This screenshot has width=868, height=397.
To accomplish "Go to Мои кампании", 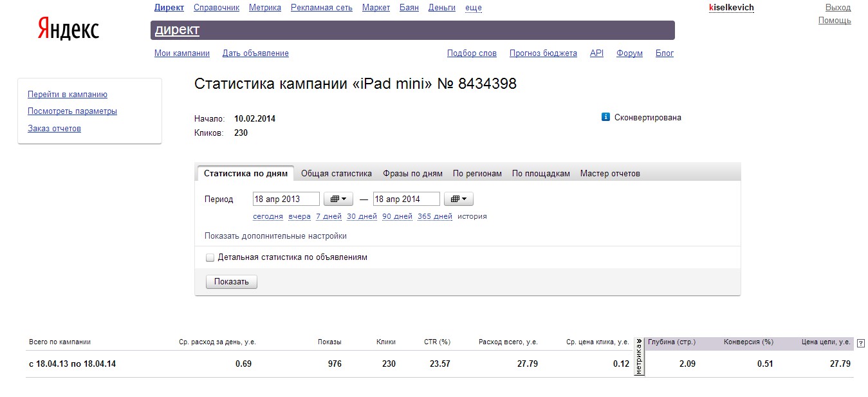I will [x=182, y=53].
